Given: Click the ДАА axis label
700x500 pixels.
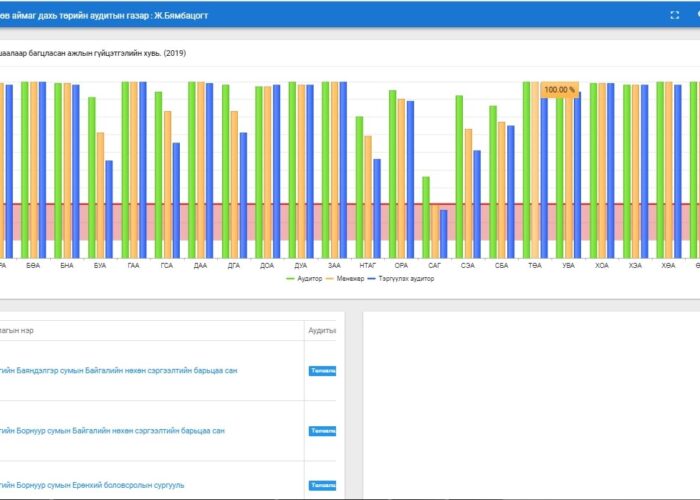Looking at the screenshot, I should pos(200,266).
